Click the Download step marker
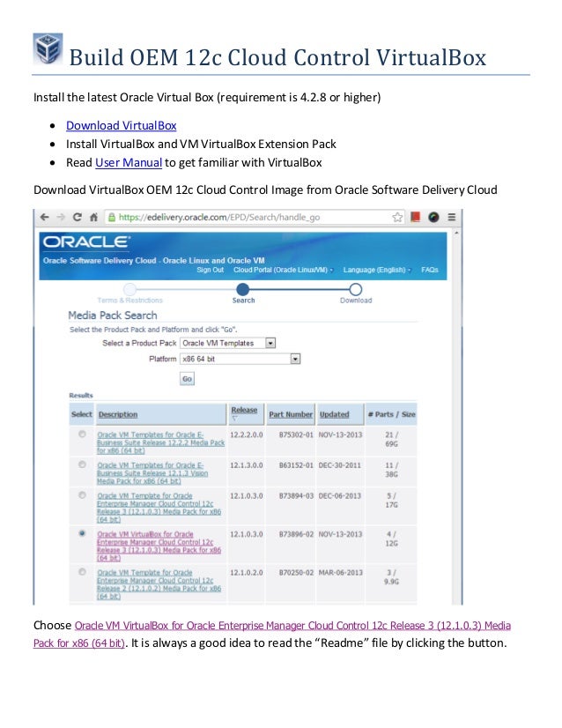This screenshot has height=728, width=562. coord(356,289)
